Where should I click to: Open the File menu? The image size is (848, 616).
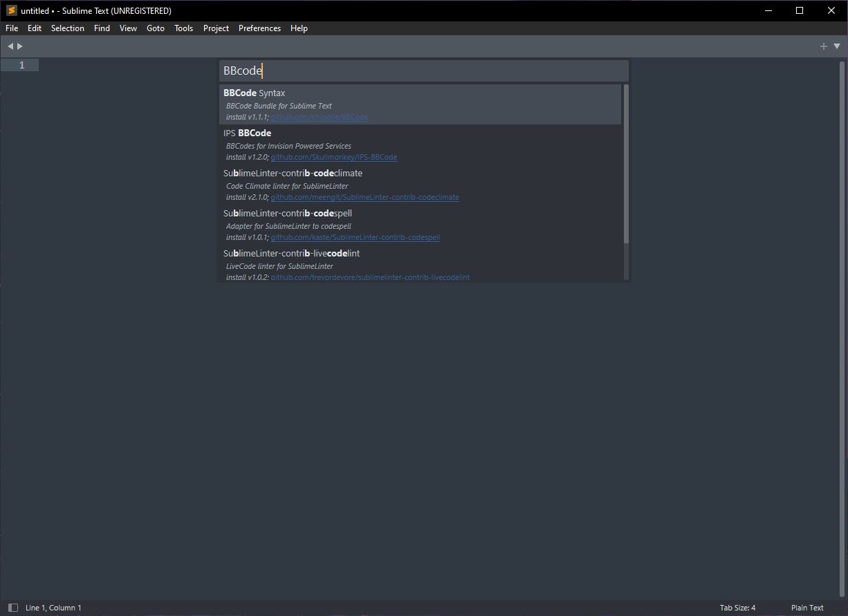pyautogui.click(x=12, y=28)
